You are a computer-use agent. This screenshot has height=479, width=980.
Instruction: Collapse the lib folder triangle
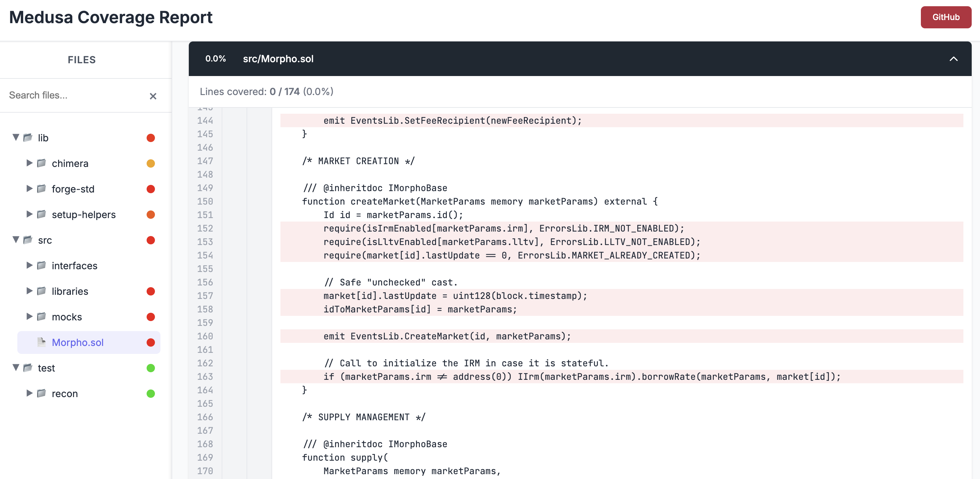point(16,137)
